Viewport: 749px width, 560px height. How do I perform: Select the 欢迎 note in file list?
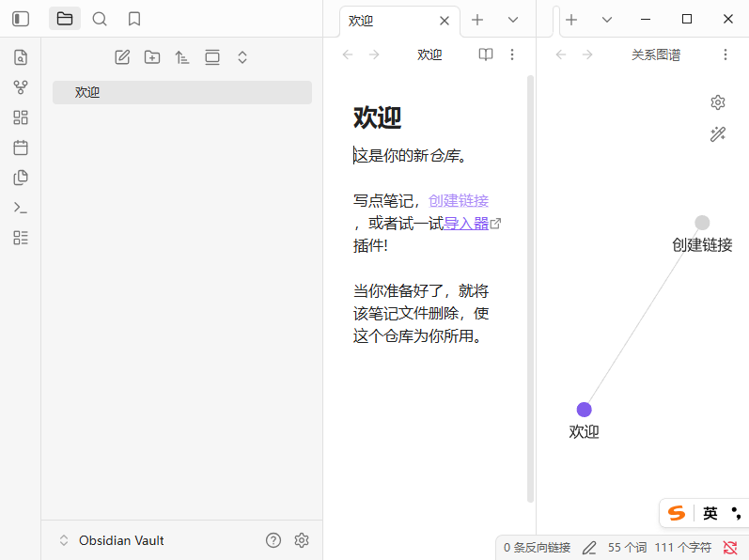coord(182,92)
